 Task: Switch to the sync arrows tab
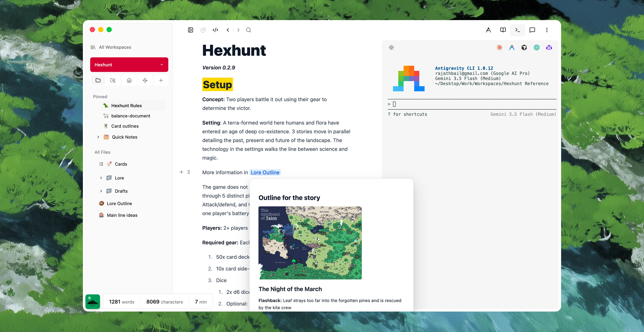(x=145, y=80)
